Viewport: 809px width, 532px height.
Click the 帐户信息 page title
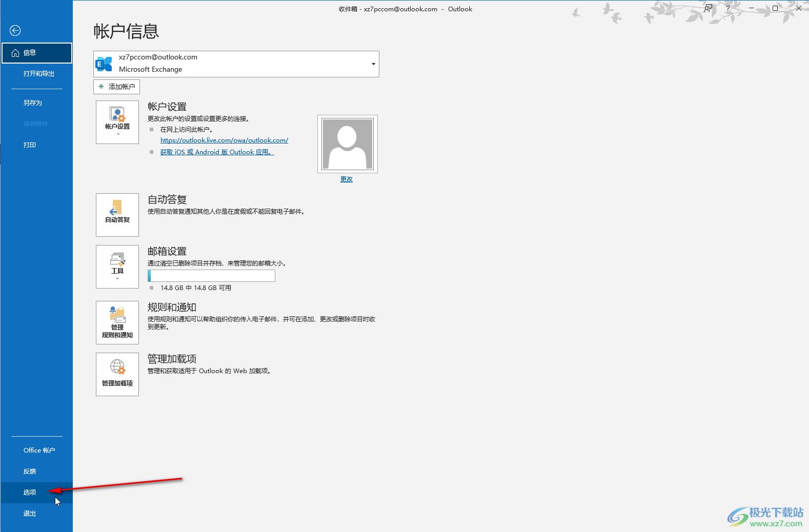coord(126,31)
